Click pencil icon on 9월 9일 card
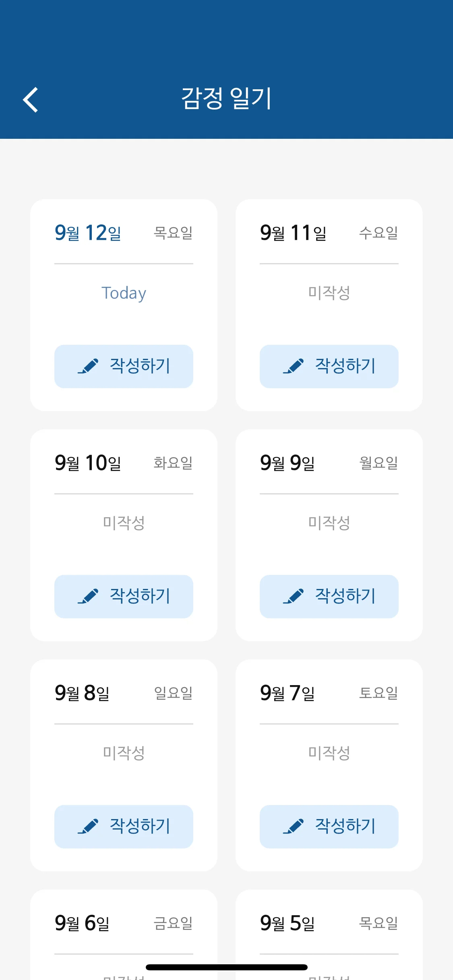 pos(294,596)
